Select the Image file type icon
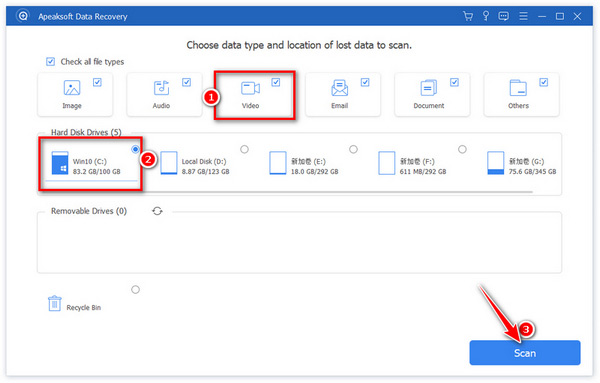The width and height of the screenshot is (600, 383). [x=72, y=88]
